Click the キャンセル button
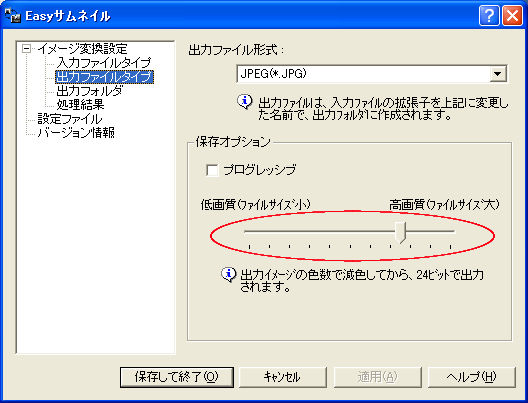The height and width of the screenshot is (403, 528). point(282,377)
